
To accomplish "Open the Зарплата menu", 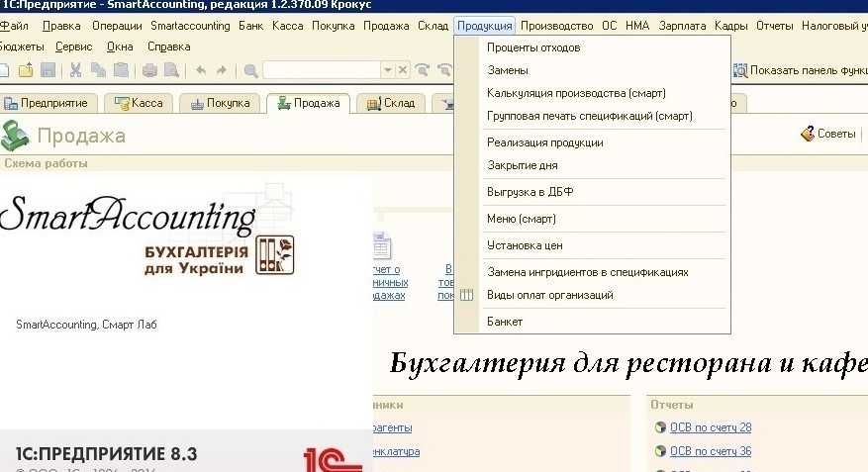I will point(682,26).
